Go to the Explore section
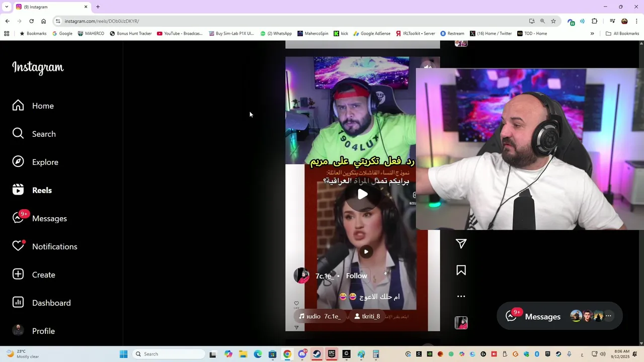The image size is (644, 362). point(35,162)
